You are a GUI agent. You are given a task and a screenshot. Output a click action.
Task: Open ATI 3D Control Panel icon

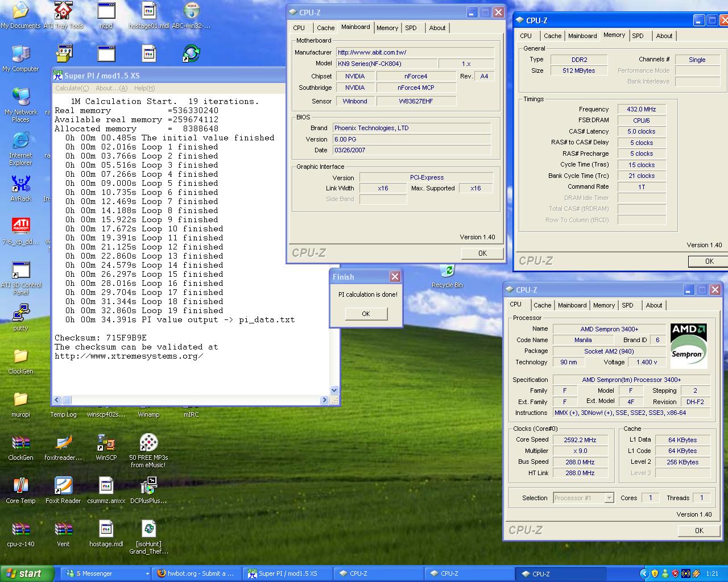(x=20, y=278)
